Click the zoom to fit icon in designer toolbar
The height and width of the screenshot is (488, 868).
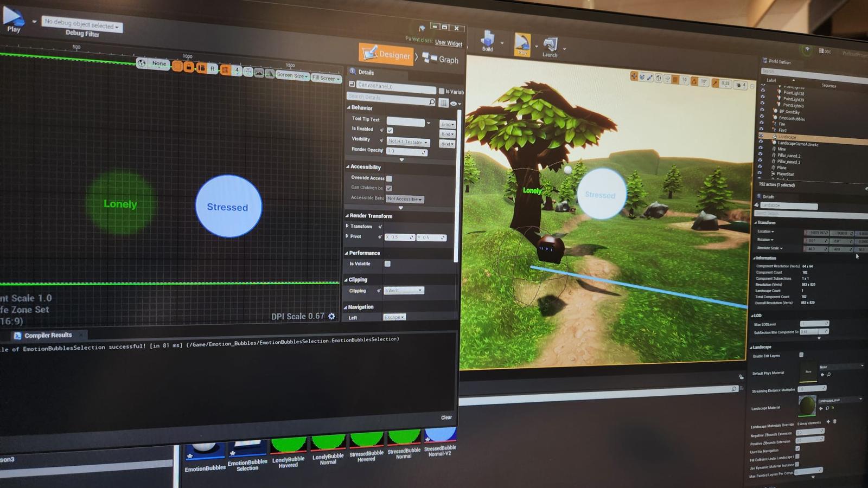click(248, 72)
